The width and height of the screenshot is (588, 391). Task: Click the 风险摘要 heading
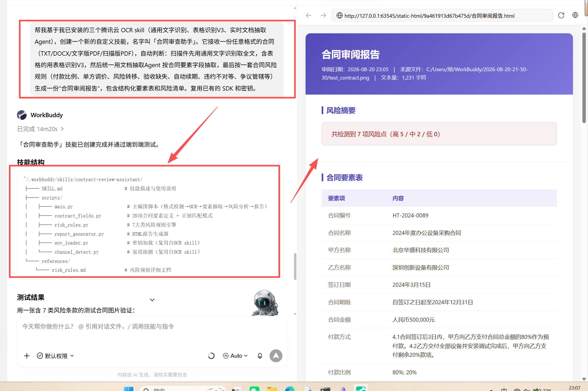click(341, 110)
